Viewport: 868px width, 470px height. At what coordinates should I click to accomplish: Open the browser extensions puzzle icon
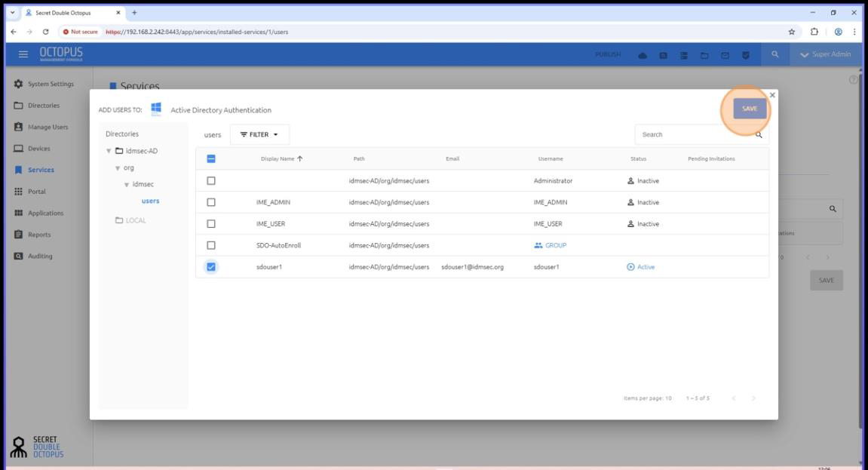pyautogui.click(x=814, y=32)
